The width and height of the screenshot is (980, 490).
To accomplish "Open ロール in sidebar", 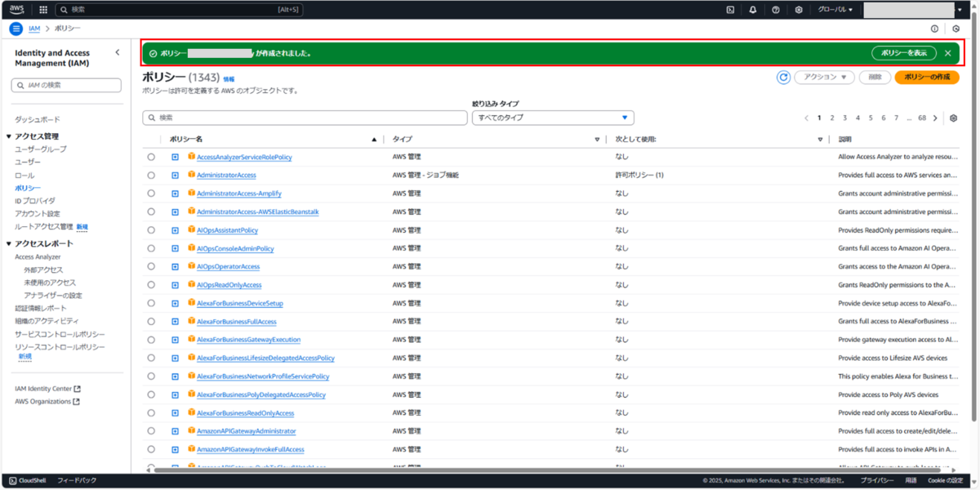I will [x=24, y=176].
